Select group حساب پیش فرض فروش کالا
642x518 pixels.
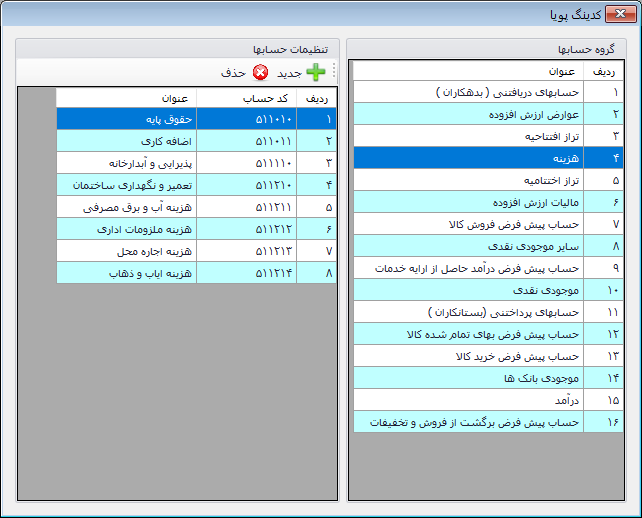(x=488, y=224)
